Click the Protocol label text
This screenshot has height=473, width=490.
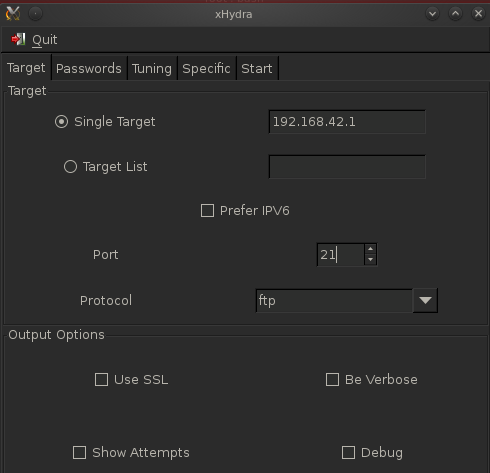[106, 300]
